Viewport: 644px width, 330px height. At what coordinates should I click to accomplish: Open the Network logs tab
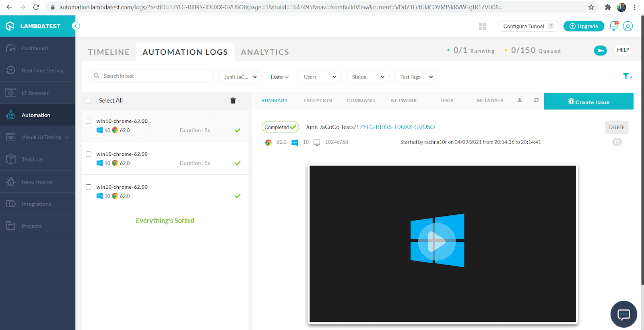tap(404, 101)
